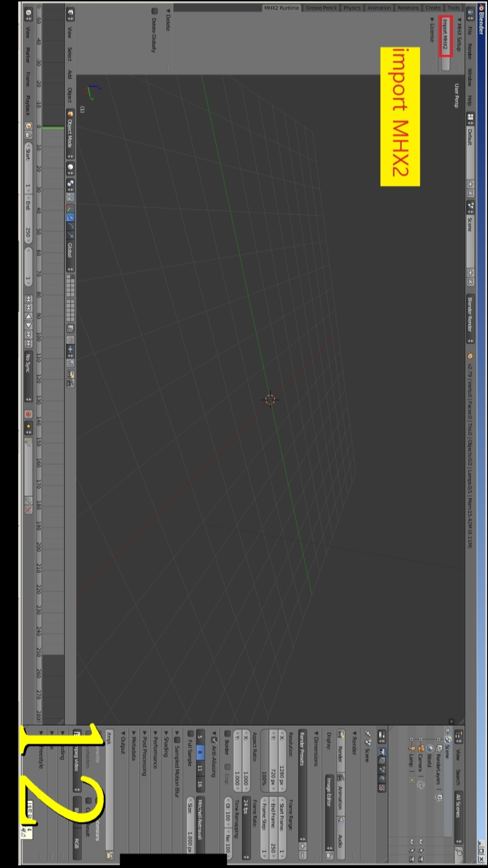
Task: Open the timeline Playback menu
Action: tap(28, 105)
